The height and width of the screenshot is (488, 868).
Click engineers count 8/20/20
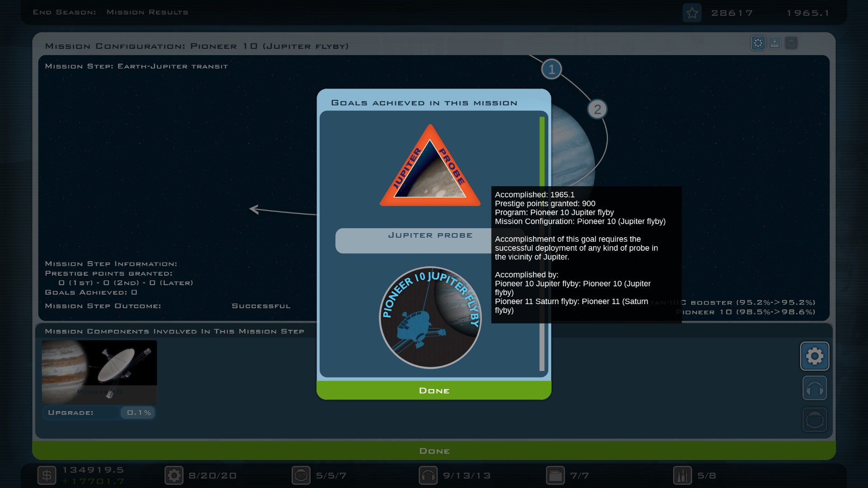point(213,475)
